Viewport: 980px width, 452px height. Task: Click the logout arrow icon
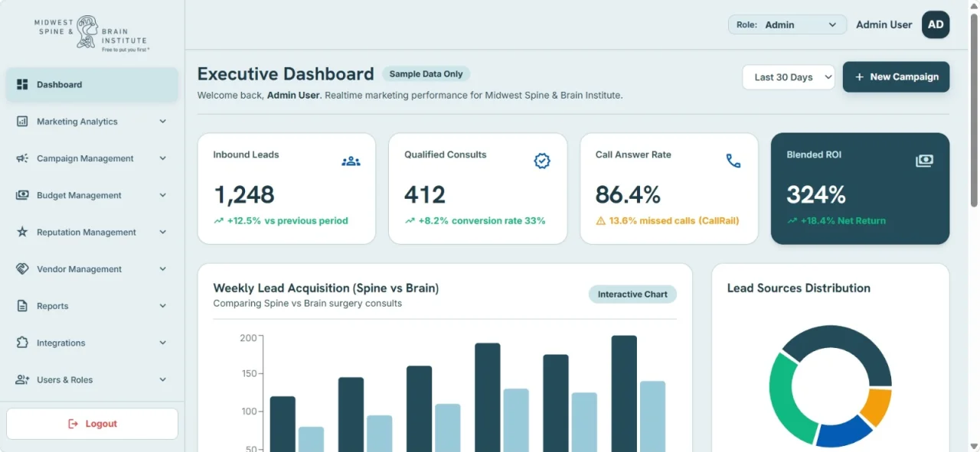pyautogui.click(x=73, y=424)
